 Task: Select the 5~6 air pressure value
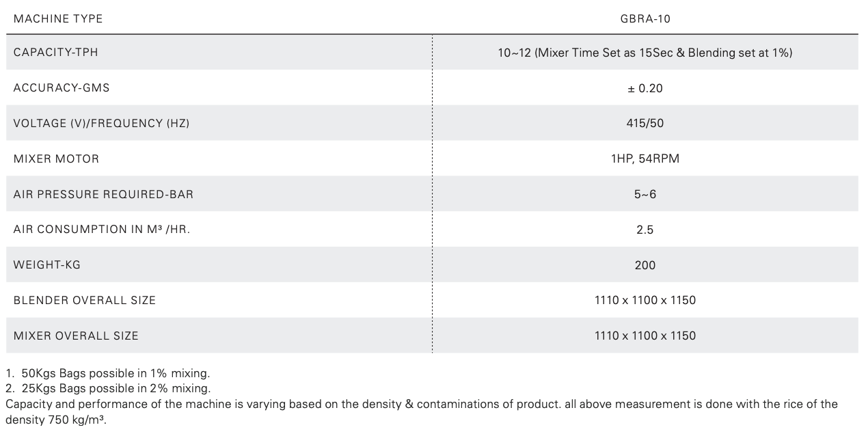(645, 194)
